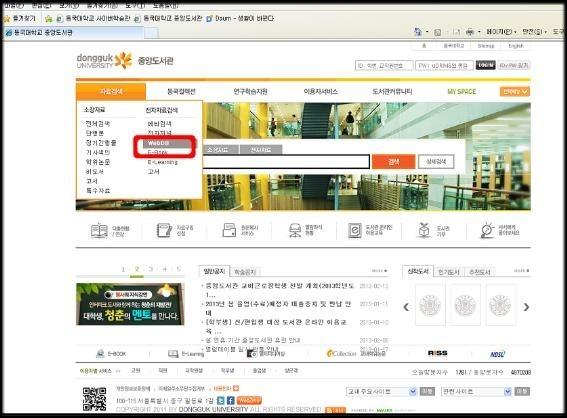Open the RISS quick link logo

point(438,353)
